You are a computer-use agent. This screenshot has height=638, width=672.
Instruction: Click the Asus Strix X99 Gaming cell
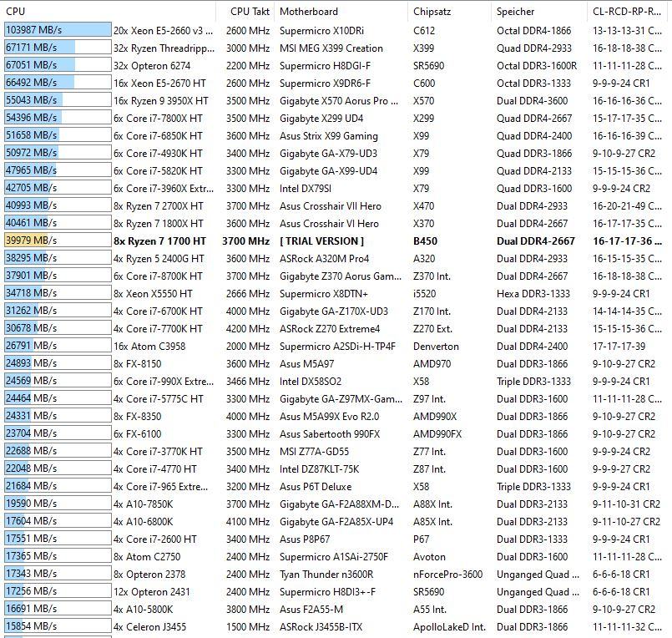coord(329,136)
